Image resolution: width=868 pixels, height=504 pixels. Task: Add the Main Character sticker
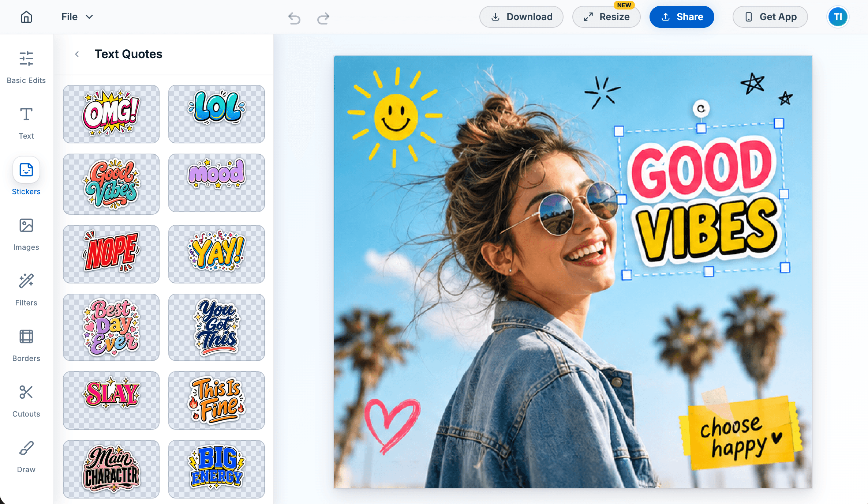111,469
